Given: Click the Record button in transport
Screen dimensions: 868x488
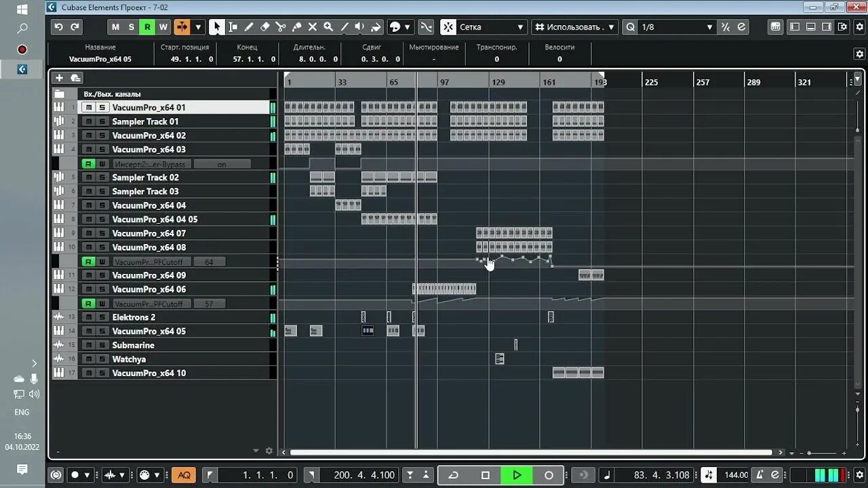Looking at the screenshot, I should [x=549, y=475].
